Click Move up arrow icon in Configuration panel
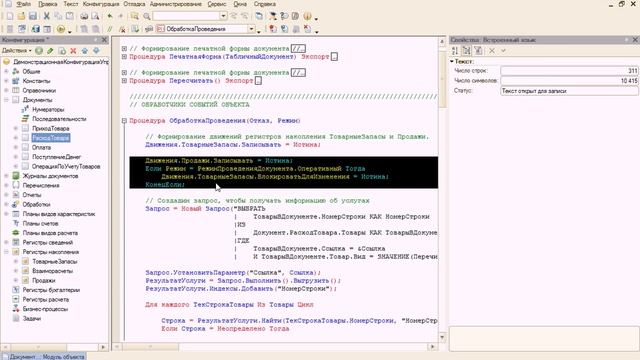Screen dimensions: 640x360 pos(84,51)
